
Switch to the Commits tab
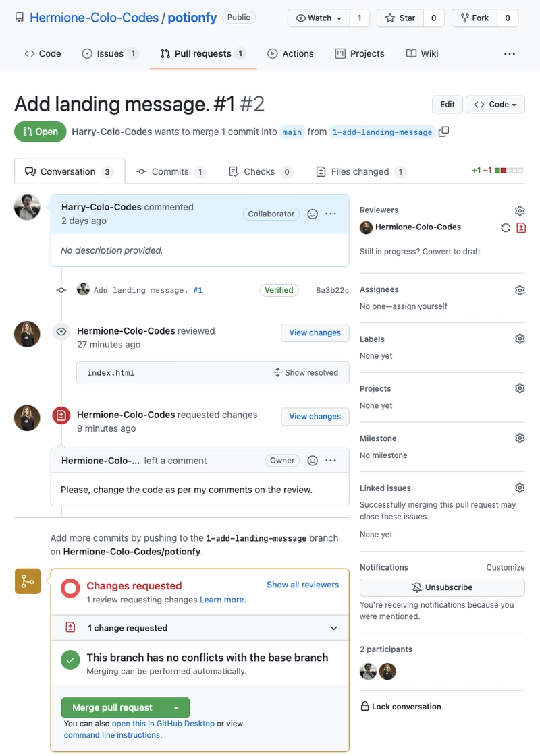tap(171, 172)
